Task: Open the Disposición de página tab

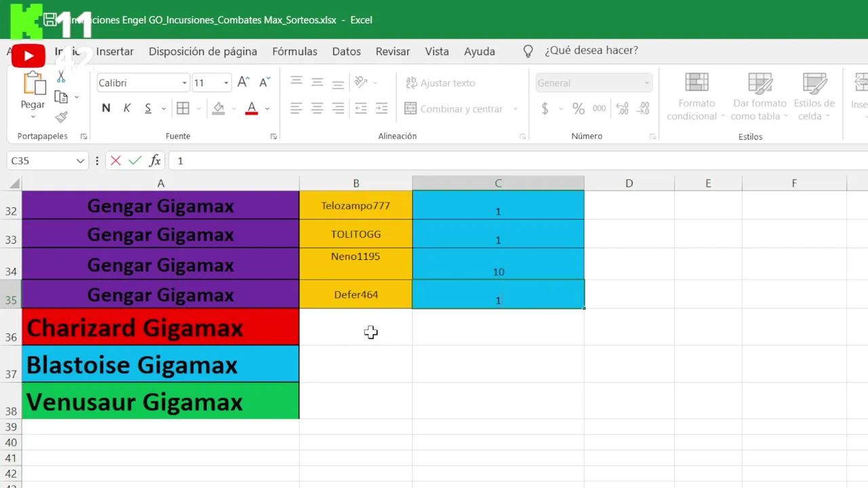Action: (203, 52)
